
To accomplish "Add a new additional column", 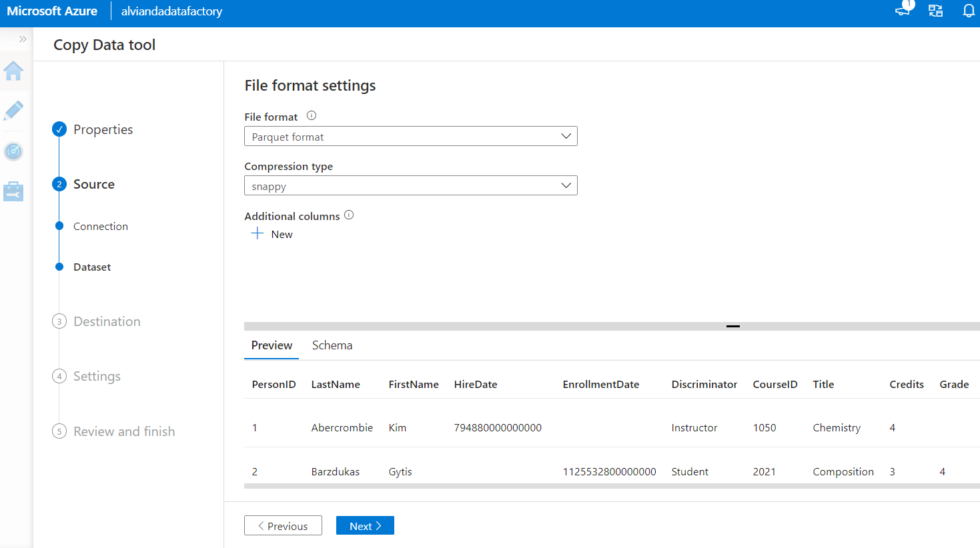I will (272, 234).
